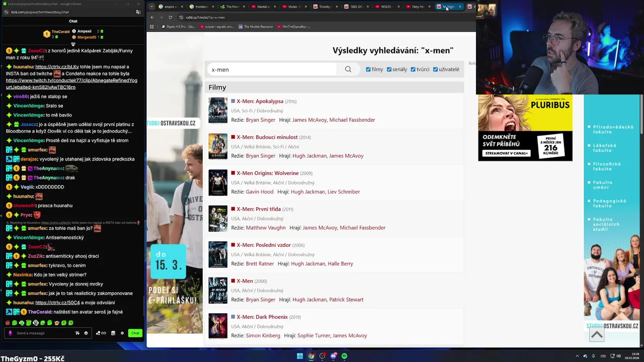This screenshot has height=362, width=644.
Task: Open the Chrome tab search dropdown
Action: (152, 7)
